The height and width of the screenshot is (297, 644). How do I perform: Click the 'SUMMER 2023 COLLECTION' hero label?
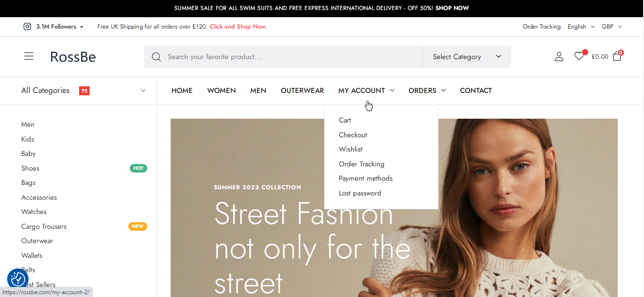[x=257, y=187]
